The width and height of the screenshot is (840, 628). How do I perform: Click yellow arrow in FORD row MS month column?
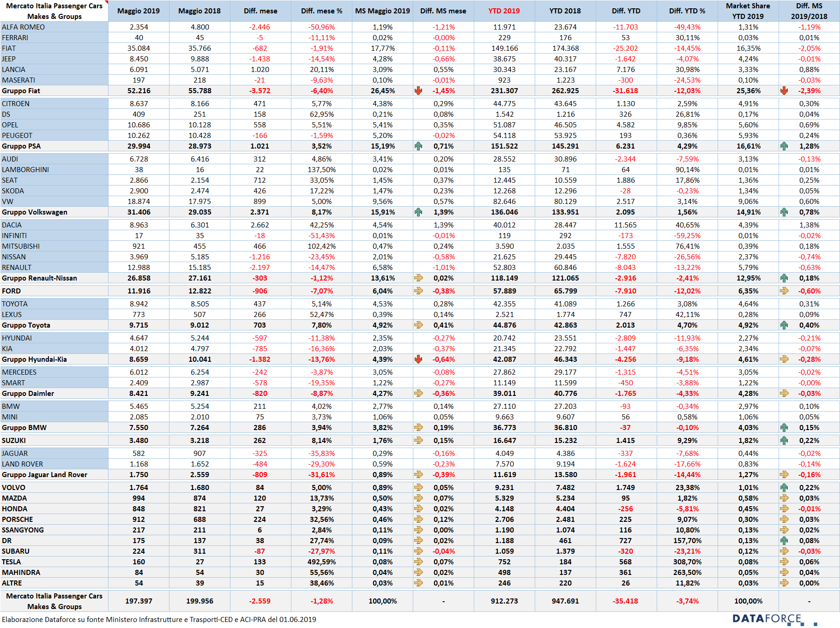418,291
